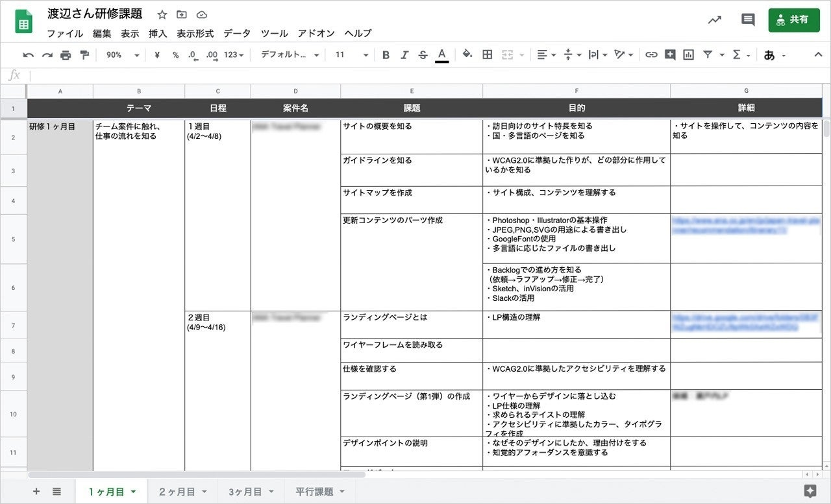
Task: Click the redo arrow in the toolbar
Action: (47, 55)
